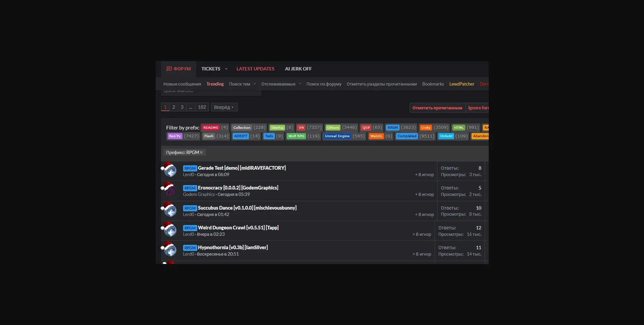This screenshot has height=325, width=644.
Task: Toggle ignore on the Weird Dungeon Crawl thread
Action: coord(422,234)
